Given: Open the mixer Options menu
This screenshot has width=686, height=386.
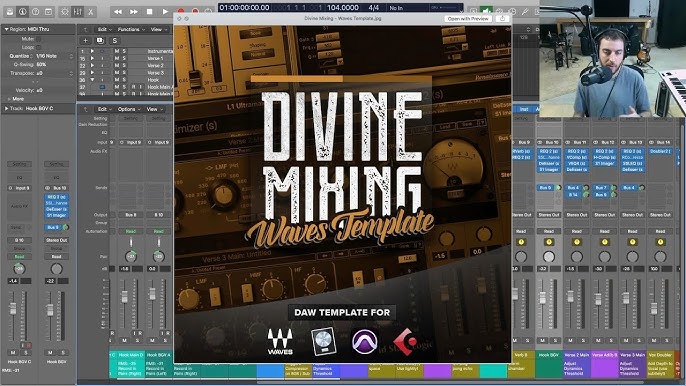Looking at the screenshot, I should (x=129, y=109).
